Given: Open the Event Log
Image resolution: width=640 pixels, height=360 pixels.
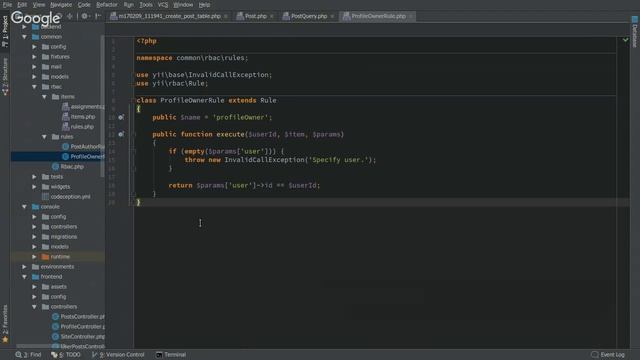Looking at the screenshot, I should click(x=608, y=355).
